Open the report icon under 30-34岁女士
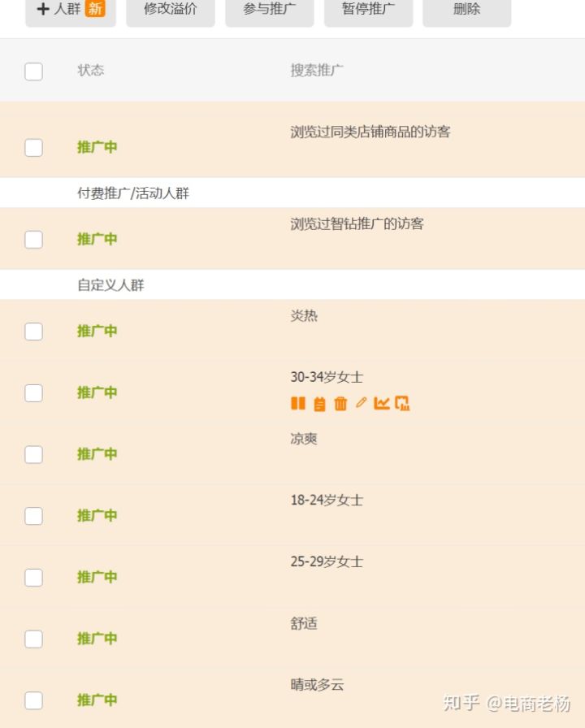 (x=401, y=403)
